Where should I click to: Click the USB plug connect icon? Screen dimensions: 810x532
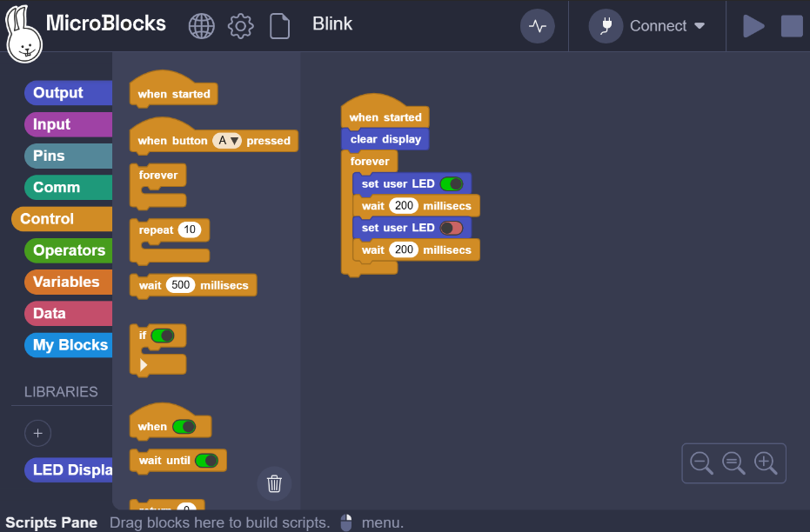click(x=606, y=26)
